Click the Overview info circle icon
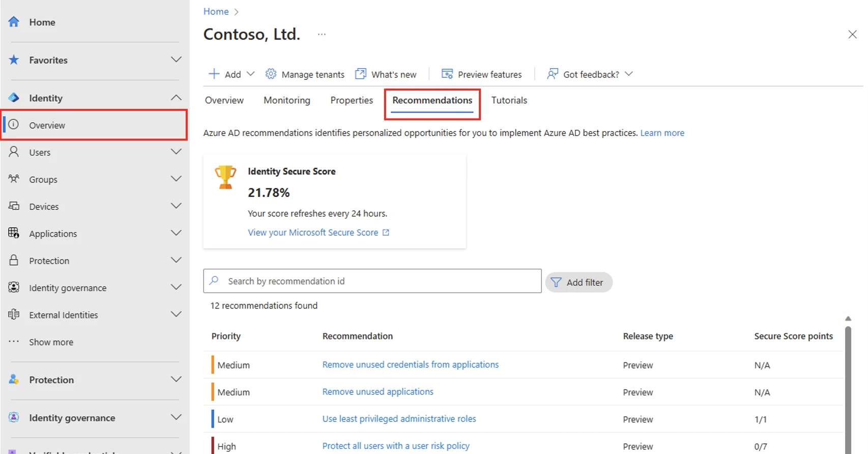This screenshot has height=454, width=868. click(14, 125)
